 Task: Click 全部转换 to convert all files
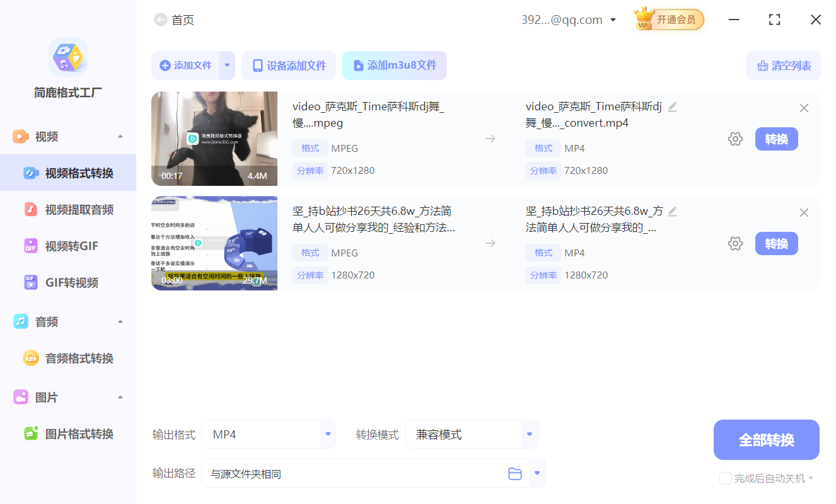pyautogui.click(x=766, y=439)
